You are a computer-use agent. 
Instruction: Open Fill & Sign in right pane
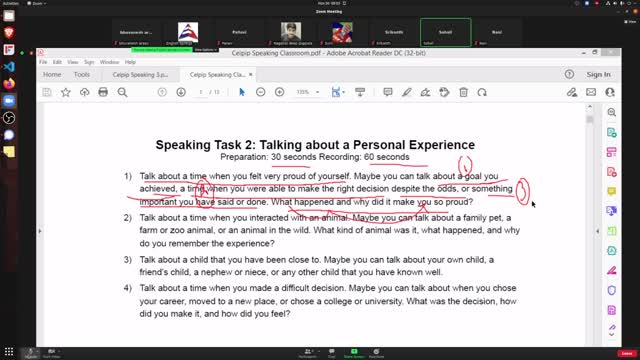click(x=611, y=270)
